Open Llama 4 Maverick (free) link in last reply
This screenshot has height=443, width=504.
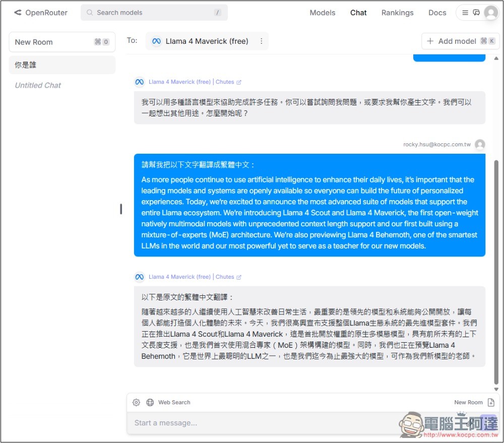pos(179,277)
